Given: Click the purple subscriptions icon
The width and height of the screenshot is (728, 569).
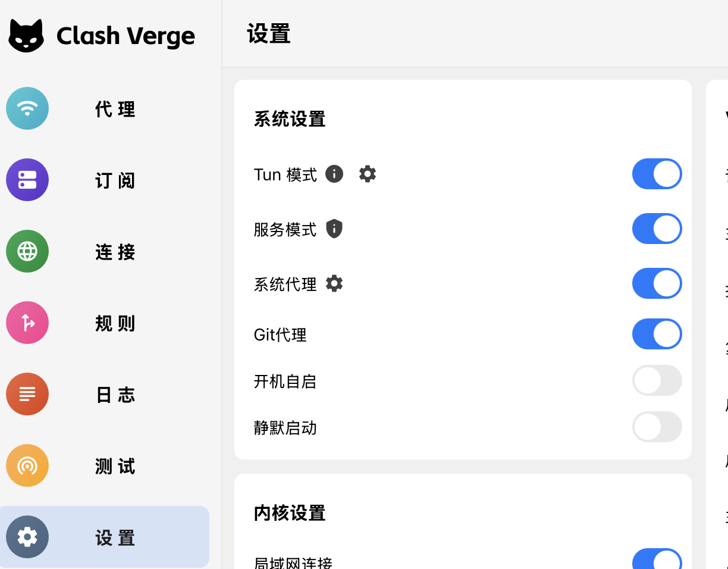Looking at the screenshot, I should click(x=27, y=180).
